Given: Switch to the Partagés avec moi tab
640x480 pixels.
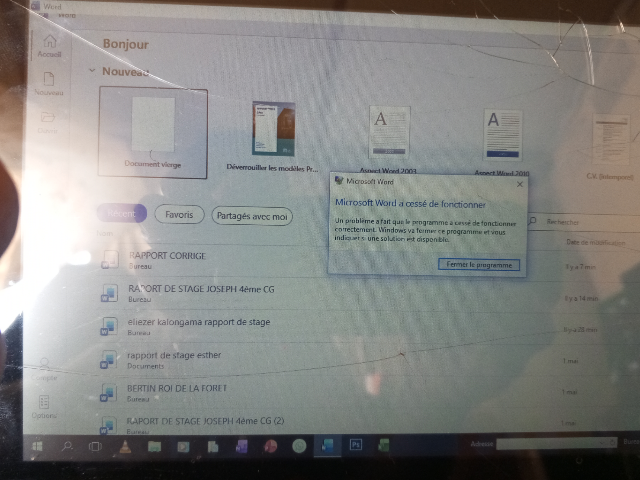Looking at the screenshot, I should coord(252,216).
